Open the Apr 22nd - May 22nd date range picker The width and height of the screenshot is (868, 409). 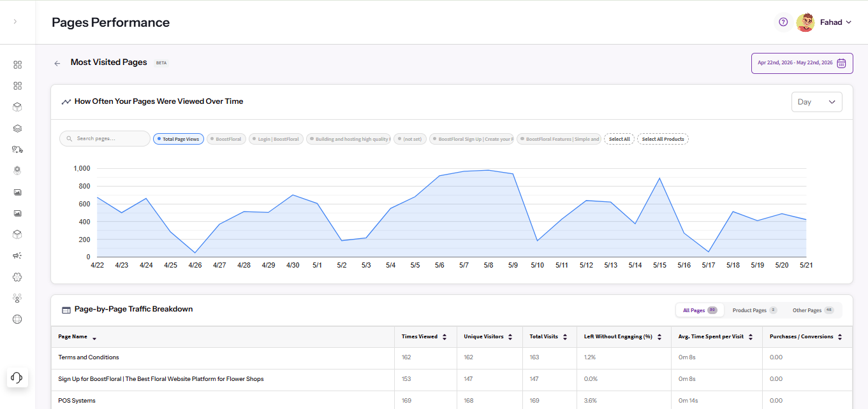(x=802, y=63)
